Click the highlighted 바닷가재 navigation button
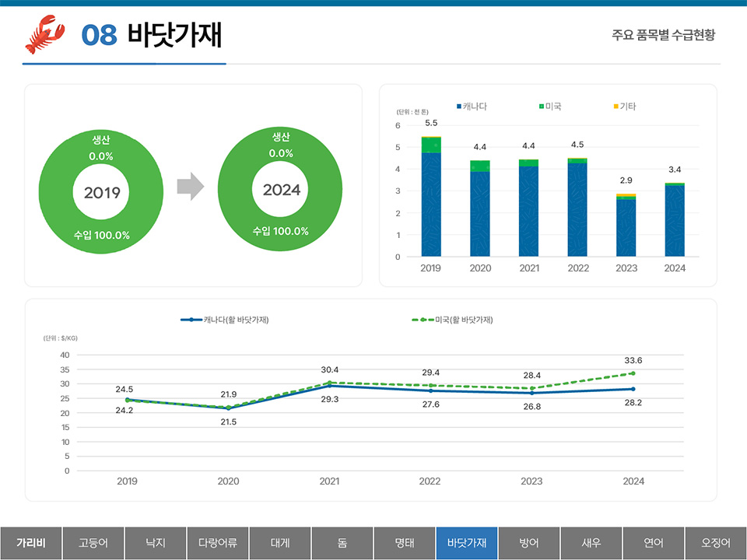 466,543
